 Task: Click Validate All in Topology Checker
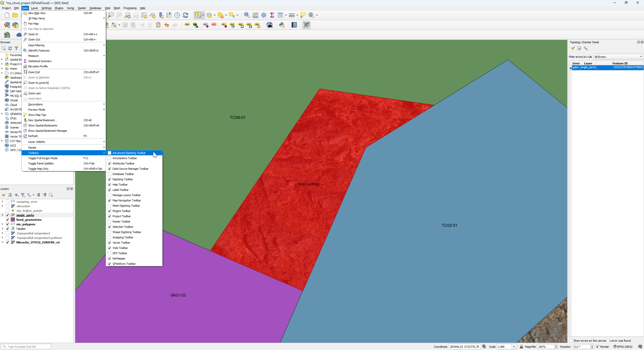click(x=573, y=48)
